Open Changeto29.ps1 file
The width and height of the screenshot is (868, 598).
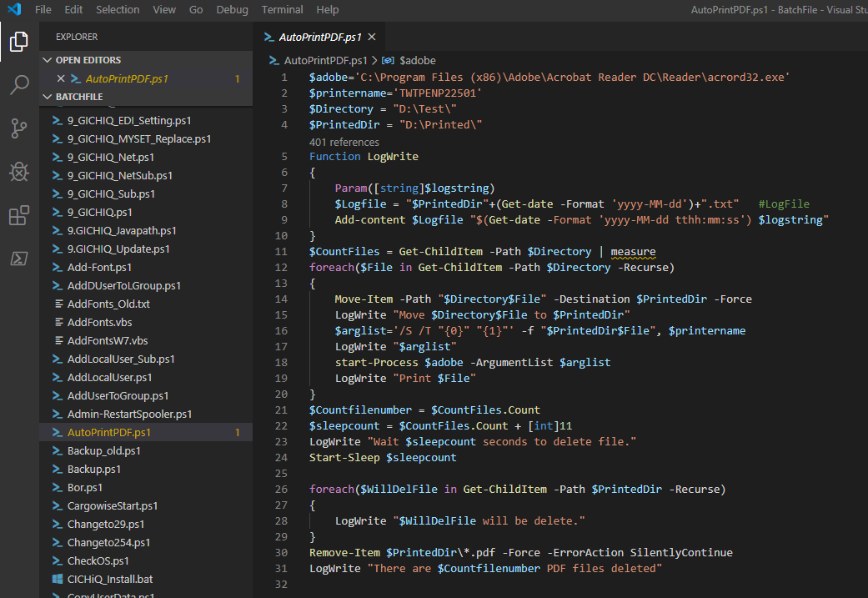click(146, 524)
